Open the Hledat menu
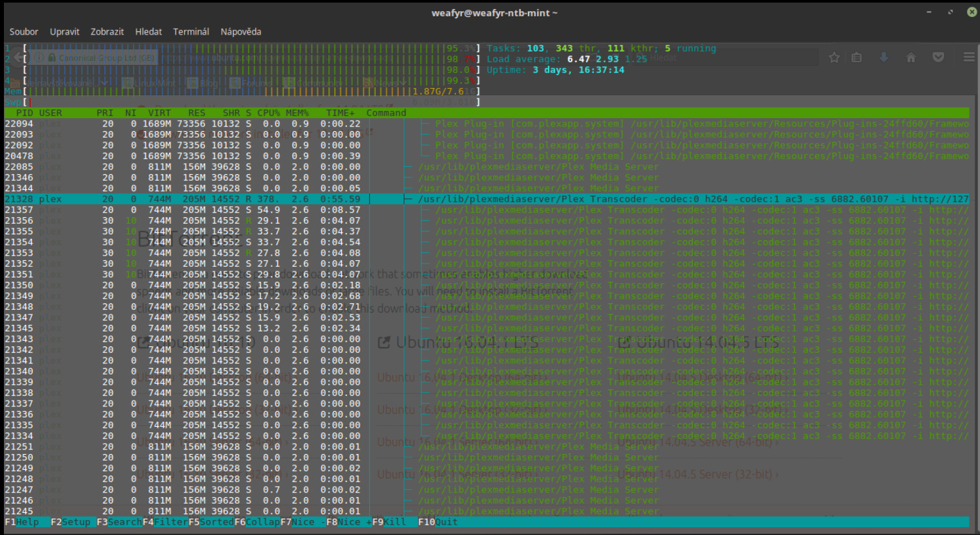The height and width of the screenshot is (535, 980). tap(149, 31)
